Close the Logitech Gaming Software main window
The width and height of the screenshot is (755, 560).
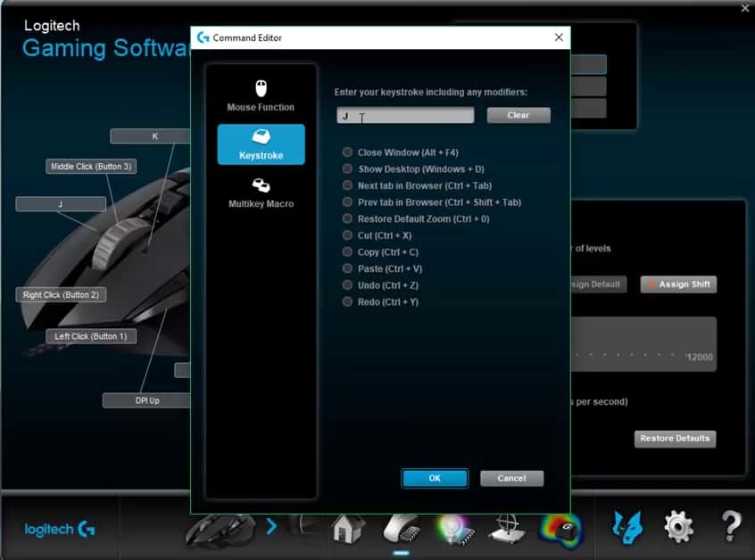click(x=745, y=8)
